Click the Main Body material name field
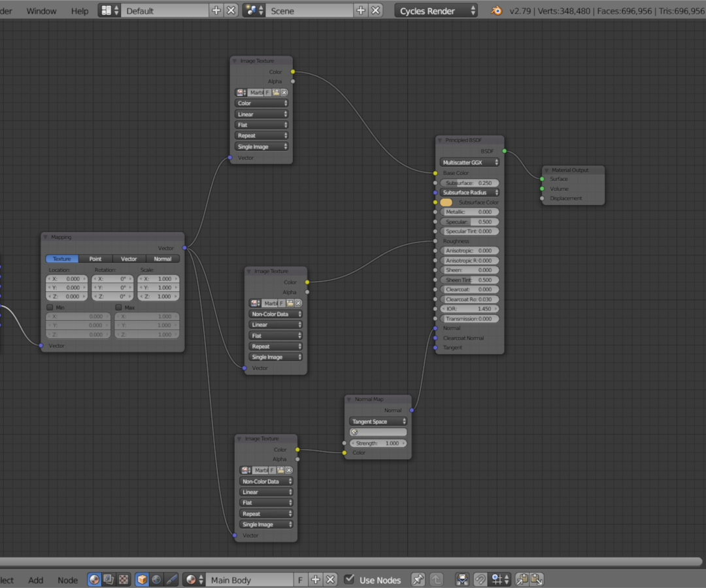This screenshot has width=706, height=588. 250,580
